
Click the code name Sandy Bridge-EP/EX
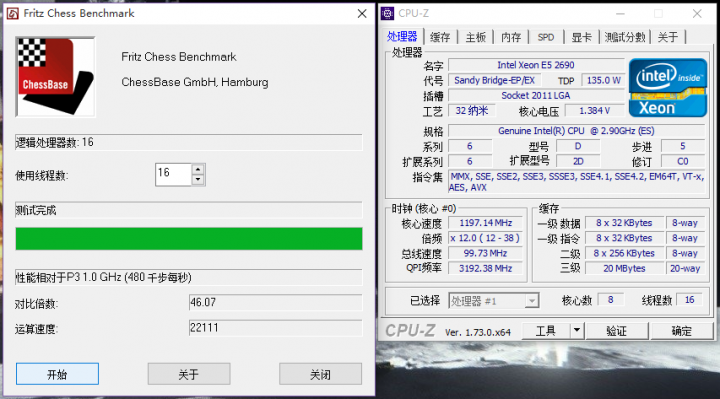(x=495, y=80)
